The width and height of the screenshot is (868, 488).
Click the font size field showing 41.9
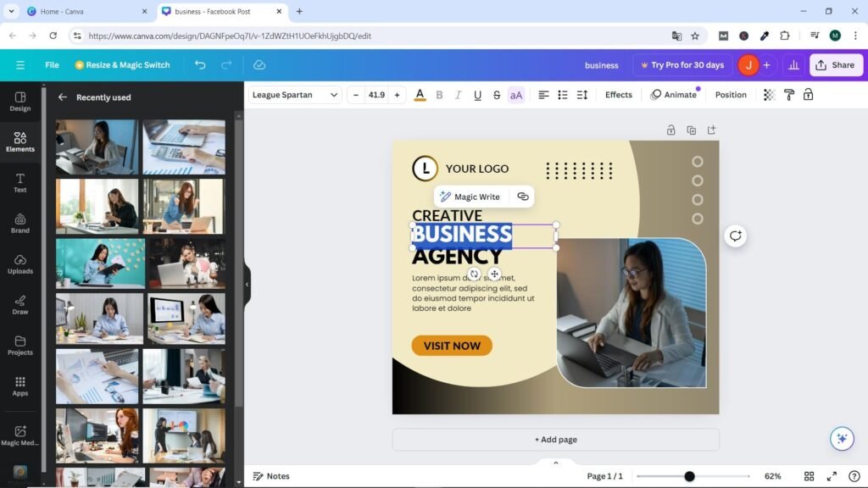coord(376,95)
